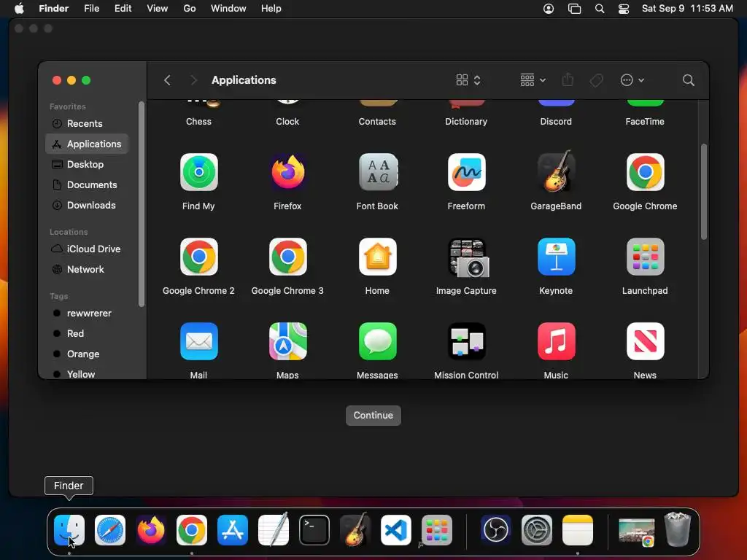Open the Messages app icon
This screenshot has width=747, height=560.
[x=377, y=341]
